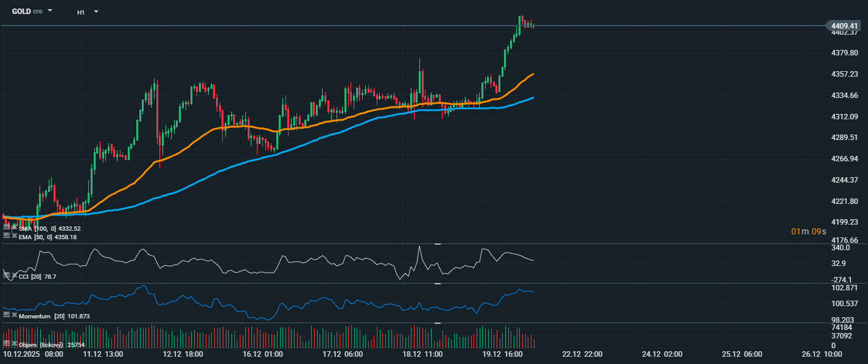Click price axis label 4289.51
Viewport: 868px width, 364px height.
pos(844,138)
